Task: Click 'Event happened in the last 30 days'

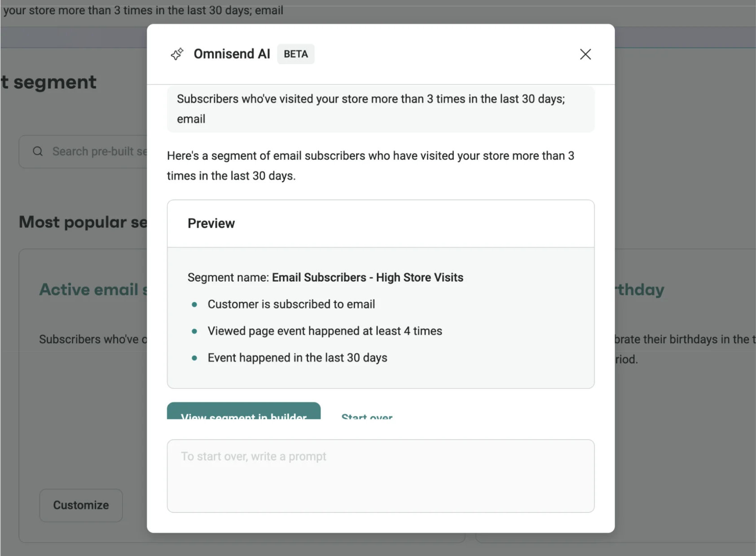Action: tap(297, 358)
